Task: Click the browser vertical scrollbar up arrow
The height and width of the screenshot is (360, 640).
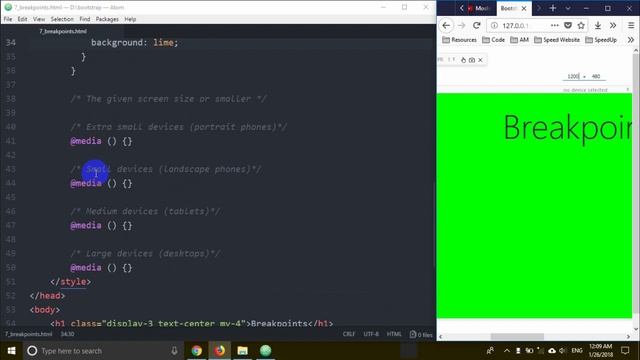Action: 636,51
